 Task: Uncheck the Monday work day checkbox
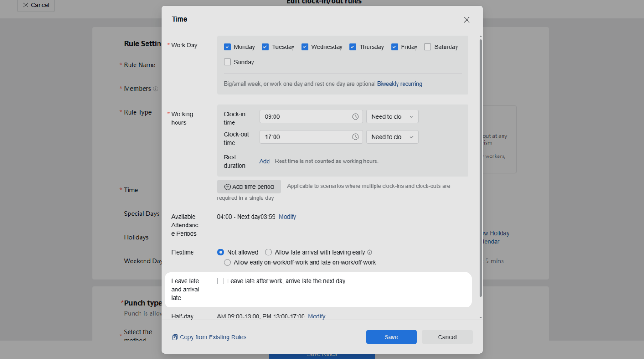pos(227,47)
